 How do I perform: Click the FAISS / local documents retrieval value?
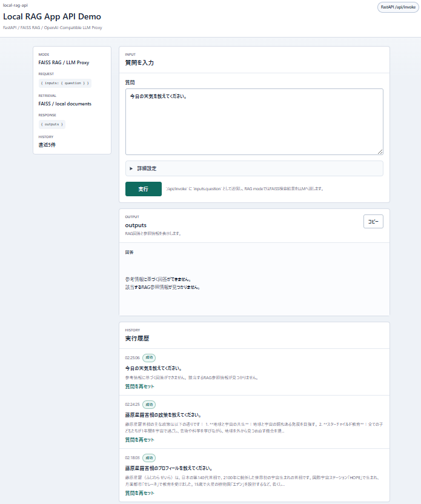pyautogui.click(x=65, y=104)
